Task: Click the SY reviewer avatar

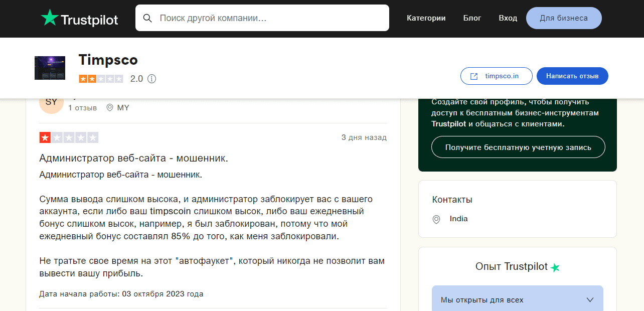Action: coord(51,103)
